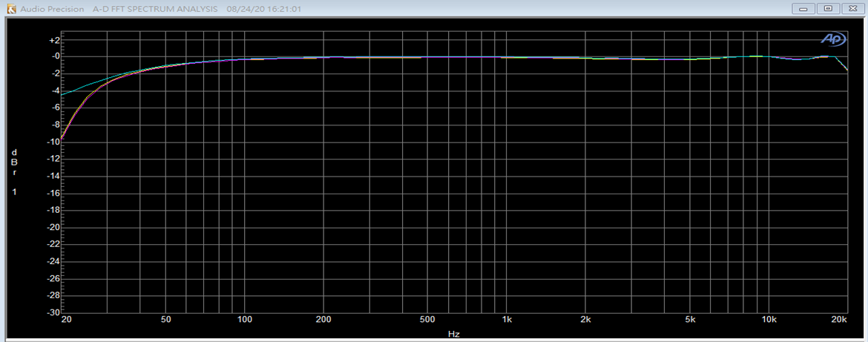Click the AP logo in graph corner
This screenshot has height=342, width=868.
(831, 39)
